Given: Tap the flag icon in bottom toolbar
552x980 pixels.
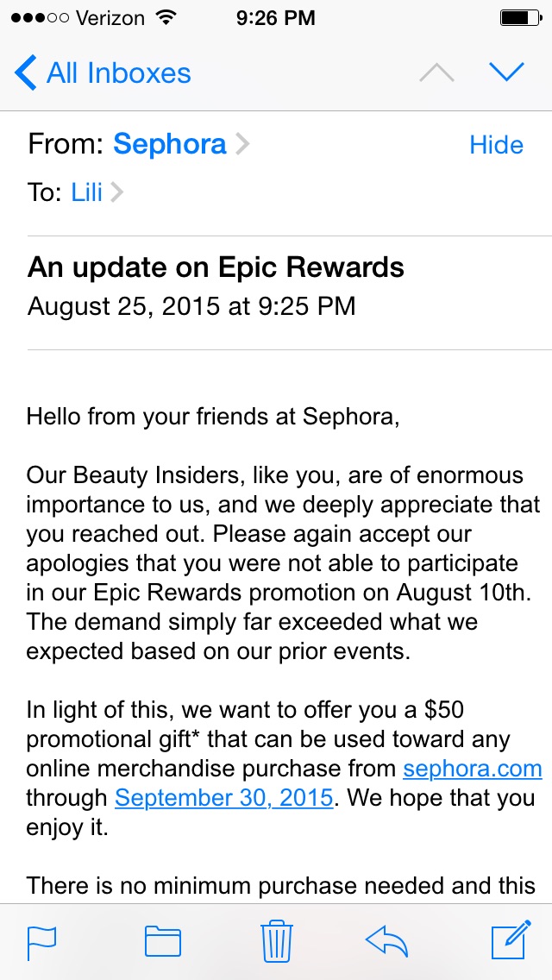Looking at the screenshot, I should (42, 942).
